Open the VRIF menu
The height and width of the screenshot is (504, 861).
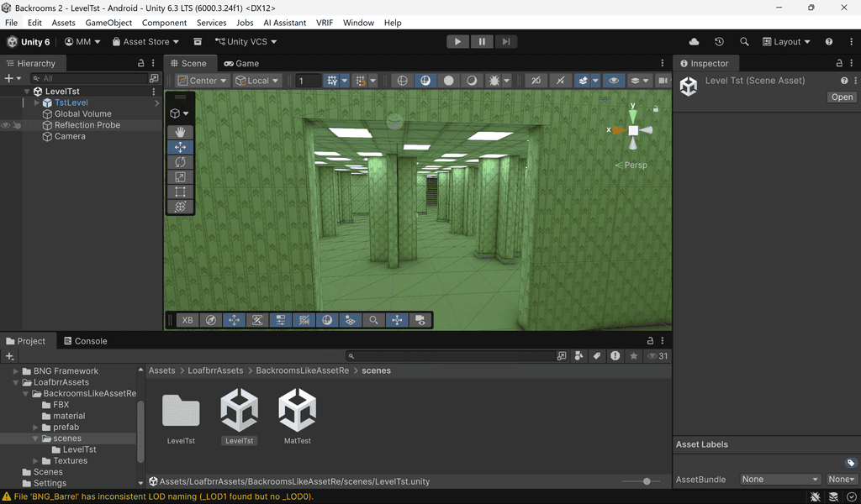(x=325, y=23)
